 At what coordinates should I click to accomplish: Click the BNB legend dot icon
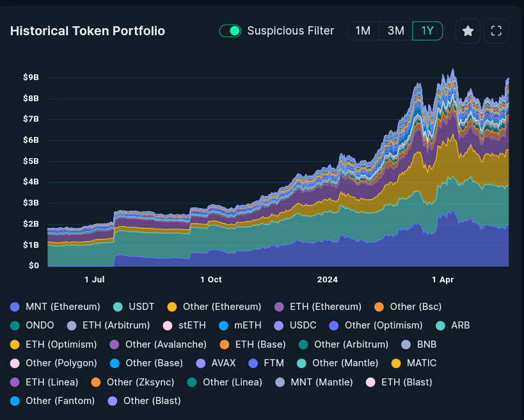pos(406,344)
